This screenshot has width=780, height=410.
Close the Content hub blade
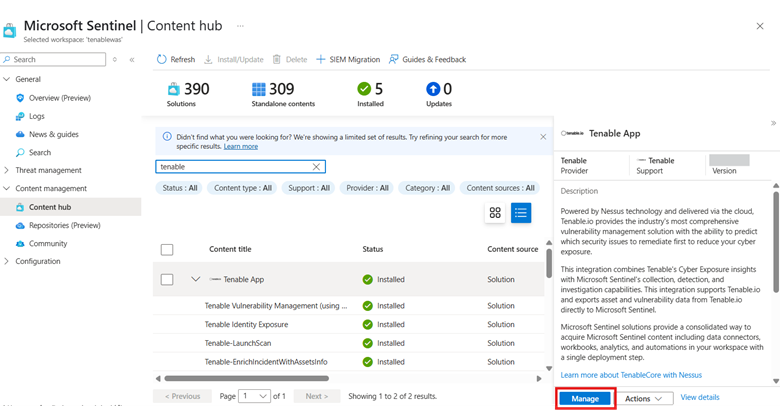click(x=760, y=26)
